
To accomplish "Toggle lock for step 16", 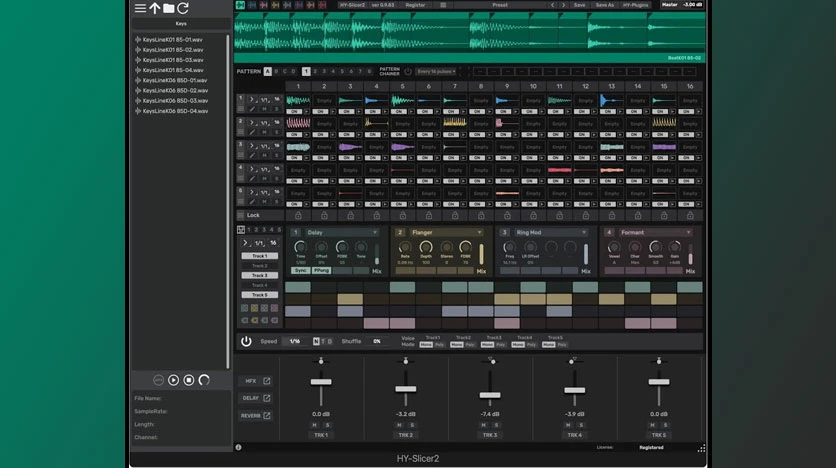I will [690, 215].
